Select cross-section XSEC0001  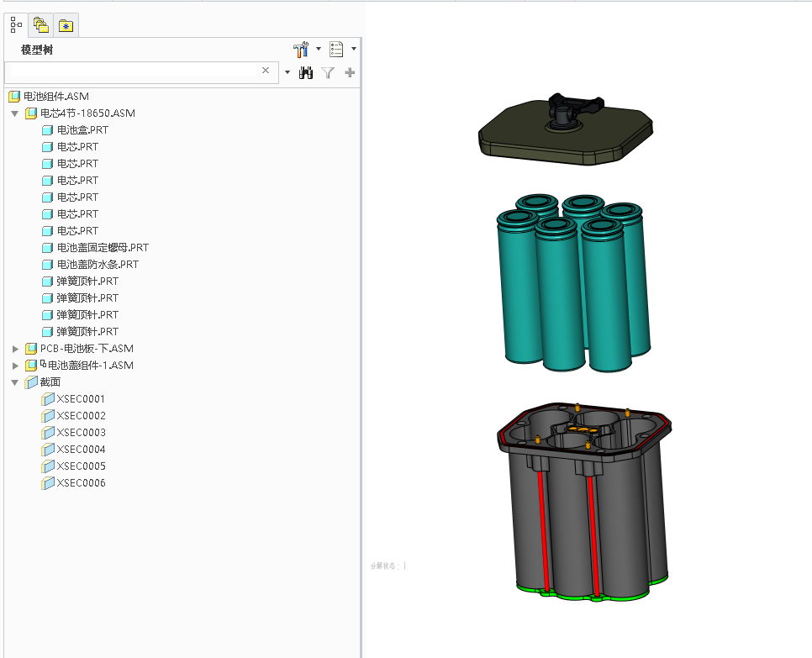click(81, 398)
